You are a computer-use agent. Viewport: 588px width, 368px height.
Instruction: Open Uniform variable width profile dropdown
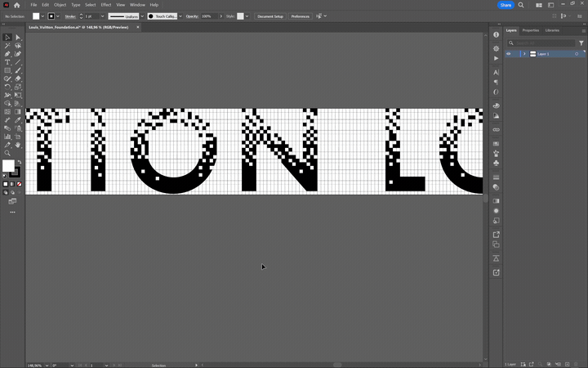pos(142,16)
